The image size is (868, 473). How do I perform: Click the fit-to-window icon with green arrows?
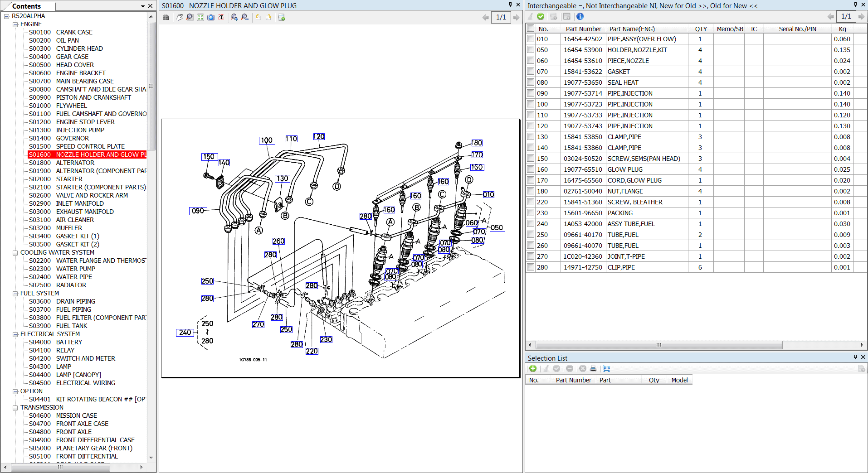coord(200,17)
